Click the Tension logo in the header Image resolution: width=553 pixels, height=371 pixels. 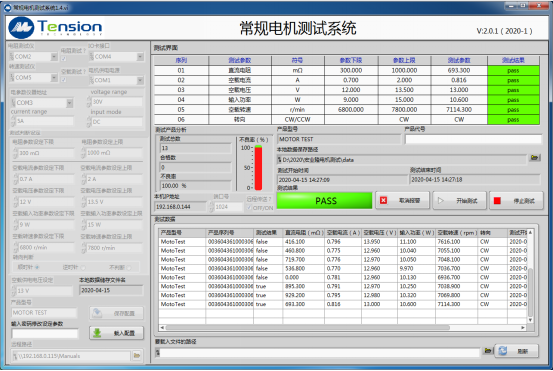pyautogui.click(x=56, y=27)
